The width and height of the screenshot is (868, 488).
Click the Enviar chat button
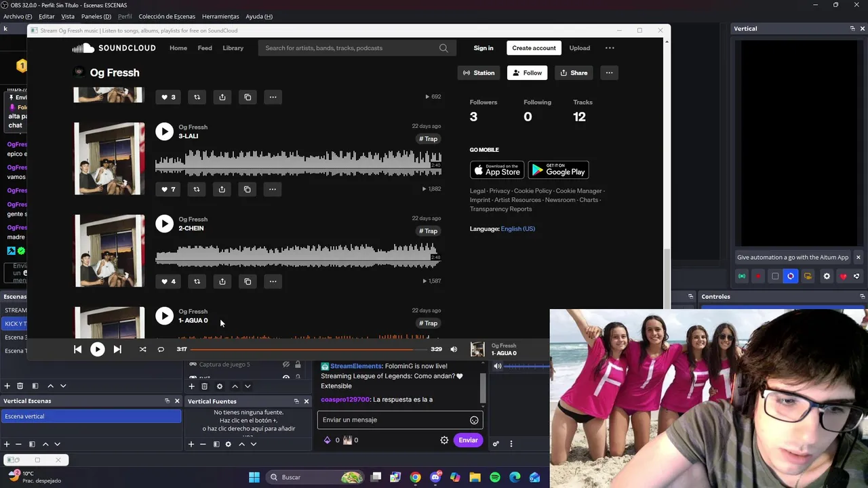click(468, 440)
